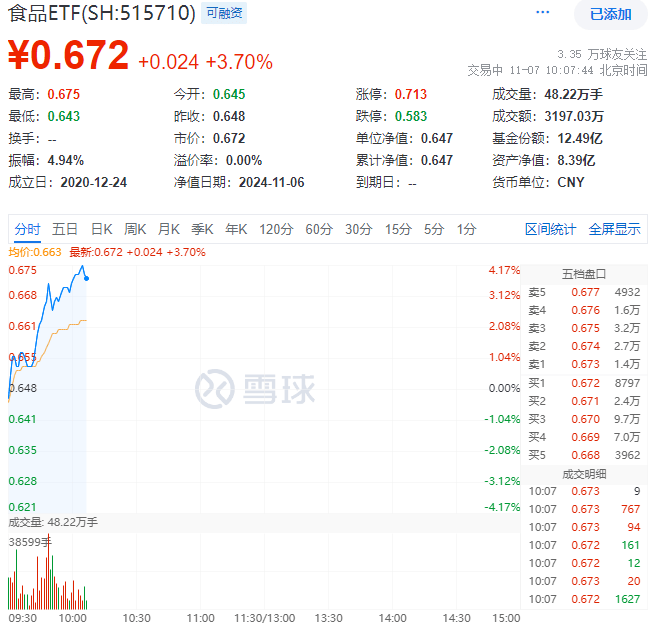The image size is (654, 627).
Task: Switch to the 分时 chart tab
Action: 27,229
